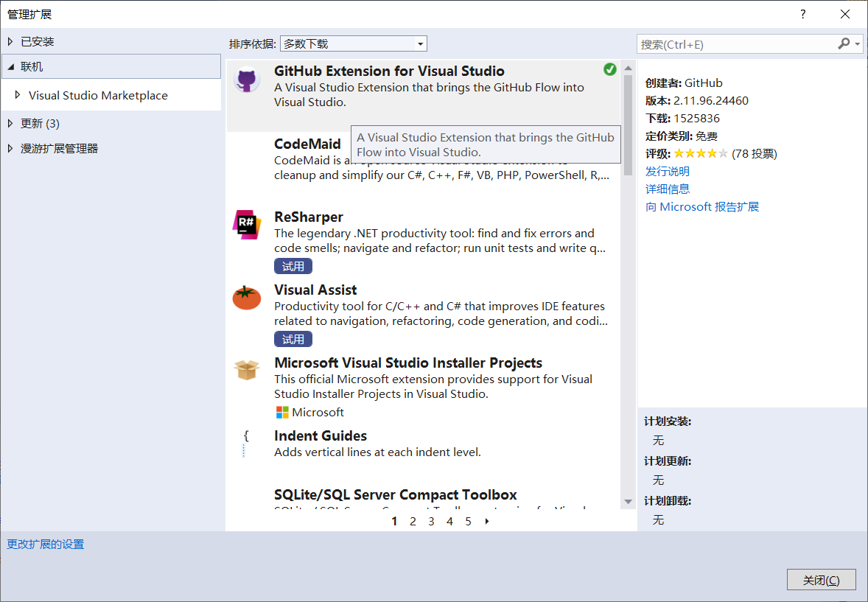Click the current page number 1
This screenshot has height=602, width=868.
pos(394,521)
